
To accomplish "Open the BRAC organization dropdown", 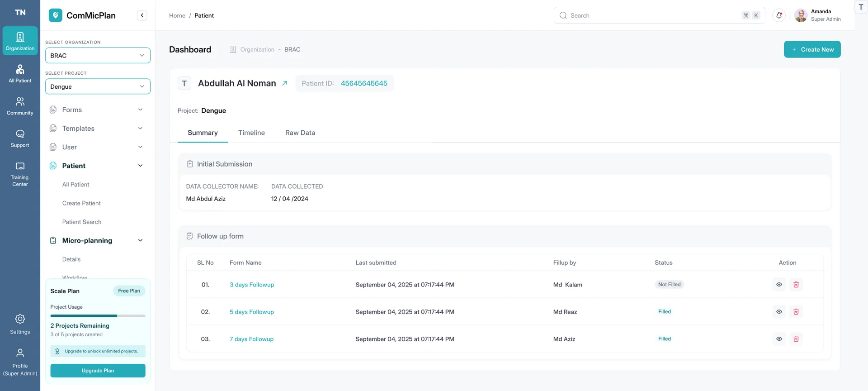I will [98, 56].
